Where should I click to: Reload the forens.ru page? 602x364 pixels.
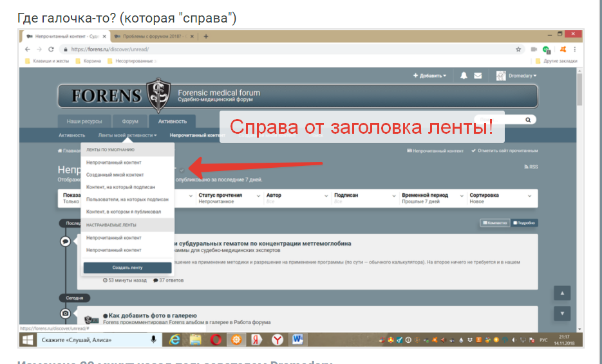51,49
